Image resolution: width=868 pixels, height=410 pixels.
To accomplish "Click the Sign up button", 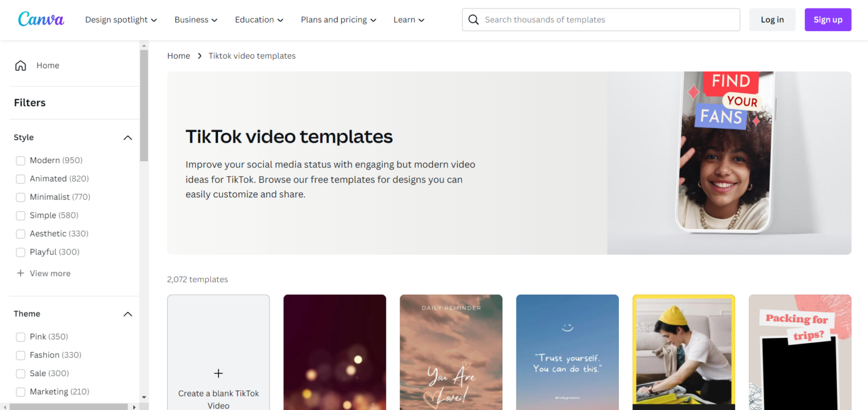I will pyautogui.click(x=827, y=19).
